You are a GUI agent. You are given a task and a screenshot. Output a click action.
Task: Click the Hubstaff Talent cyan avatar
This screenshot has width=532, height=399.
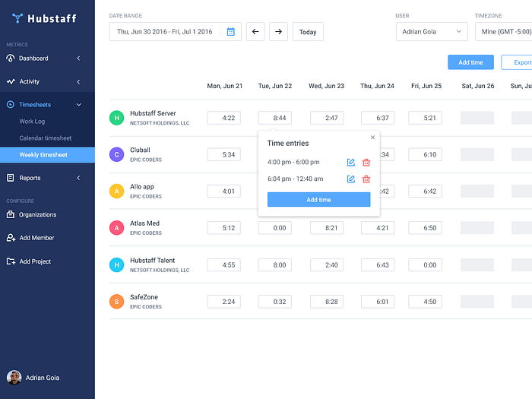[x=116, y=265]
